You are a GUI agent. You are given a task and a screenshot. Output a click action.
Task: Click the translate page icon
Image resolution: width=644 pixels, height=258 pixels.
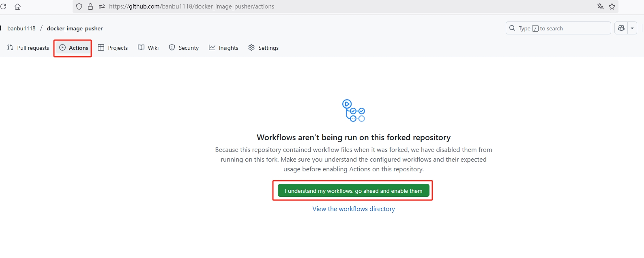[600, 6]
